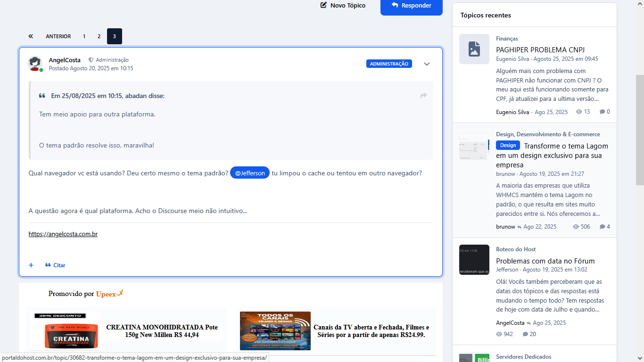644x362 pixels.
Task: Open the Upeex promoter link
Action: tap(109, 294)
